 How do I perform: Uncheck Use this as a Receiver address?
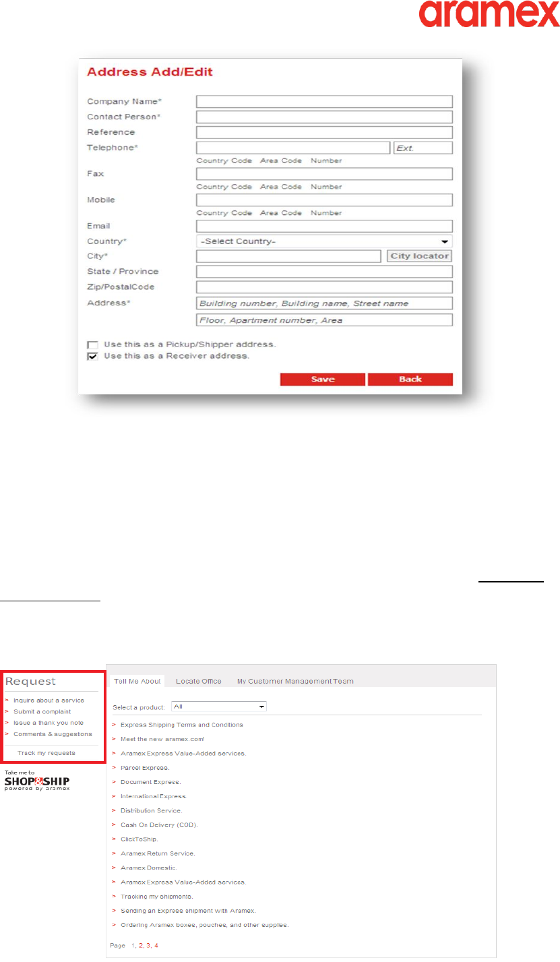point(93,356)
